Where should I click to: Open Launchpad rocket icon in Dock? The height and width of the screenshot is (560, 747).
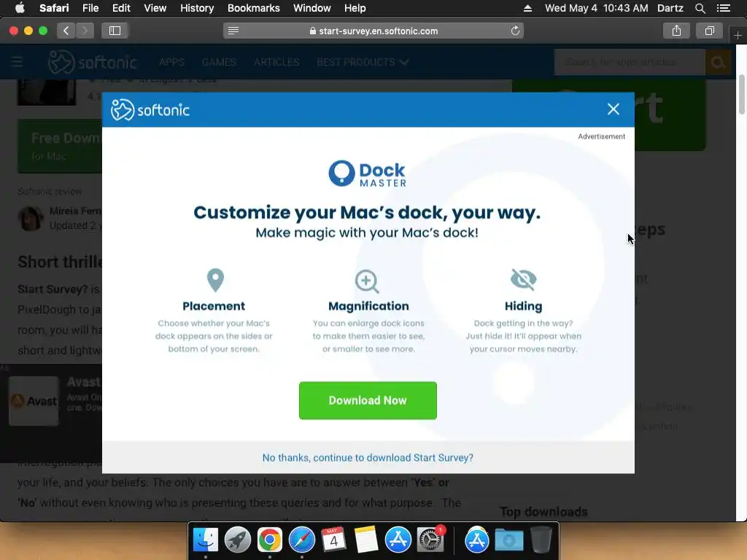click(238, 540)
